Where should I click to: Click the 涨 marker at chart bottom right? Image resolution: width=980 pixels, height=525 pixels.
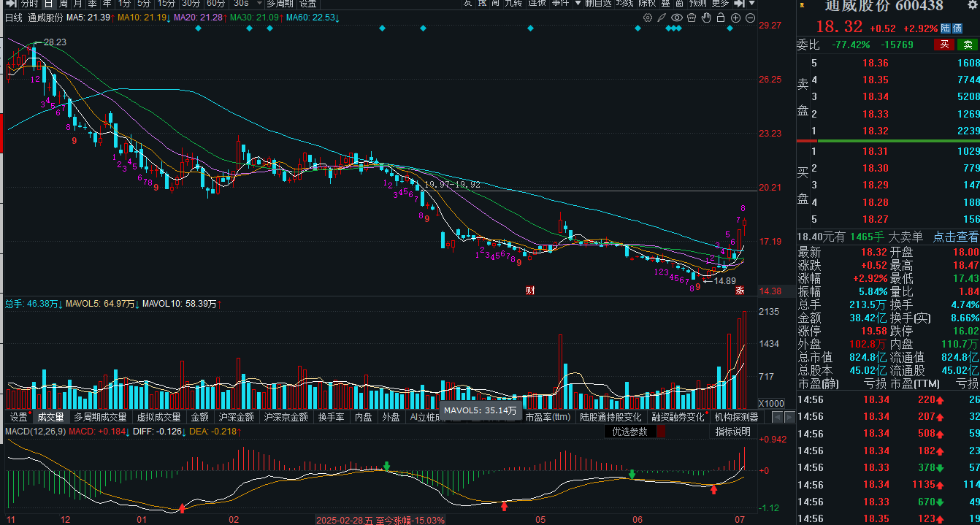[x=739, y=291]
